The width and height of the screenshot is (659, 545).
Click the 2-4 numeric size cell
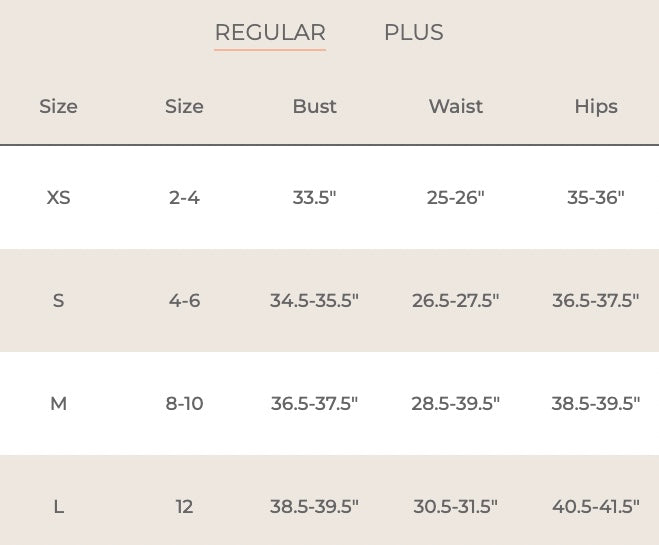[x=184, y=197]
